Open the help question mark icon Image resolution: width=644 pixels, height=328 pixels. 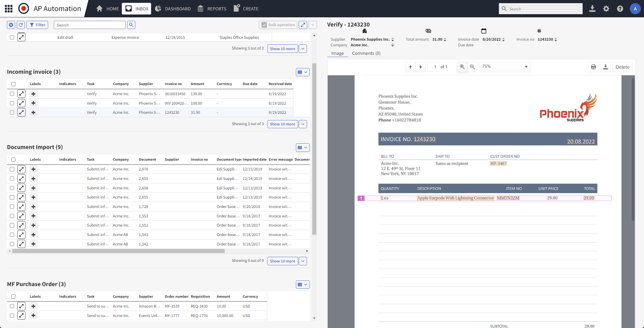[x=620, y=9]
